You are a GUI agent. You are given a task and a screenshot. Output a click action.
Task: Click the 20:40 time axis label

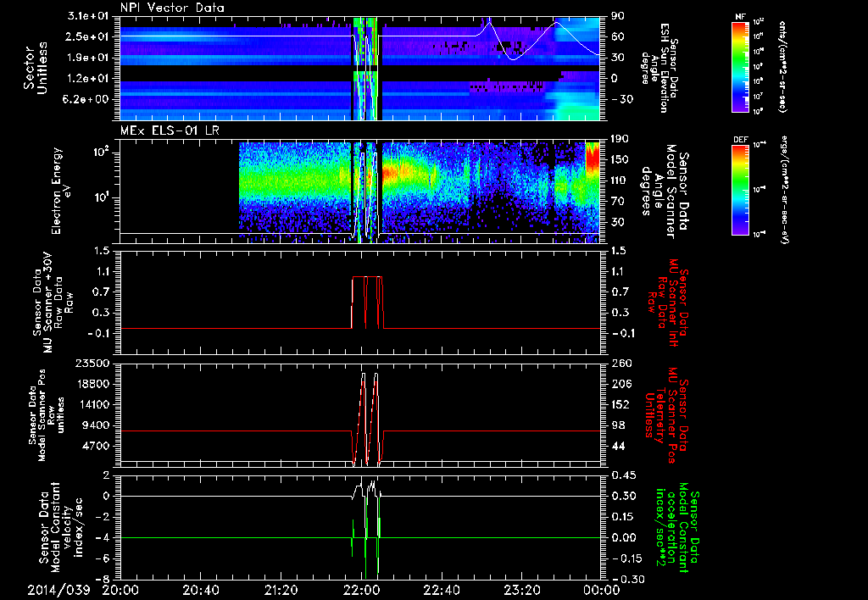pos(201,590)
